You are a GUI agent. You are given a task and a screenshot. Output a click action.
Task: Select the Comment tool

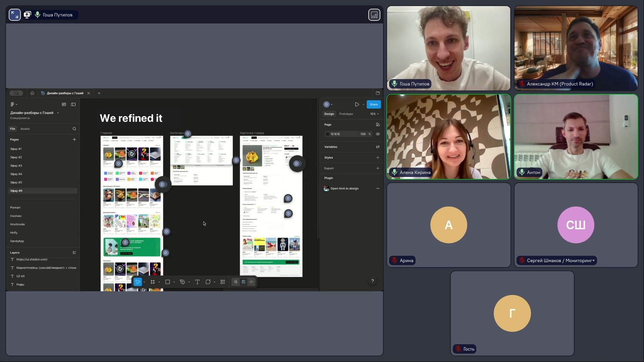coord(208,282)
